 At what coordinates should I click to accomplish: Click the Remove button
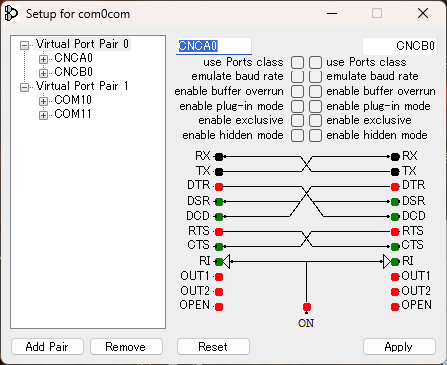[x=126, y=347]
